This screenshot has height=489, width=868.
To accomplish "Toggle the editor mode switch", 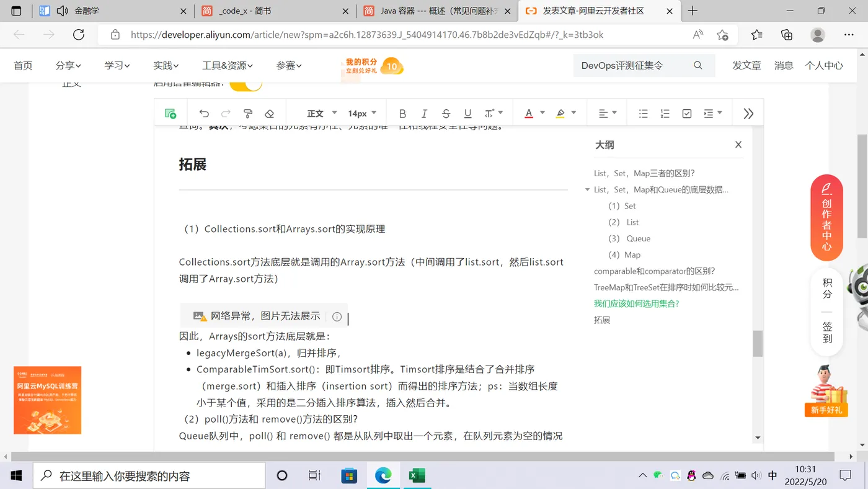I will (246, 85).
